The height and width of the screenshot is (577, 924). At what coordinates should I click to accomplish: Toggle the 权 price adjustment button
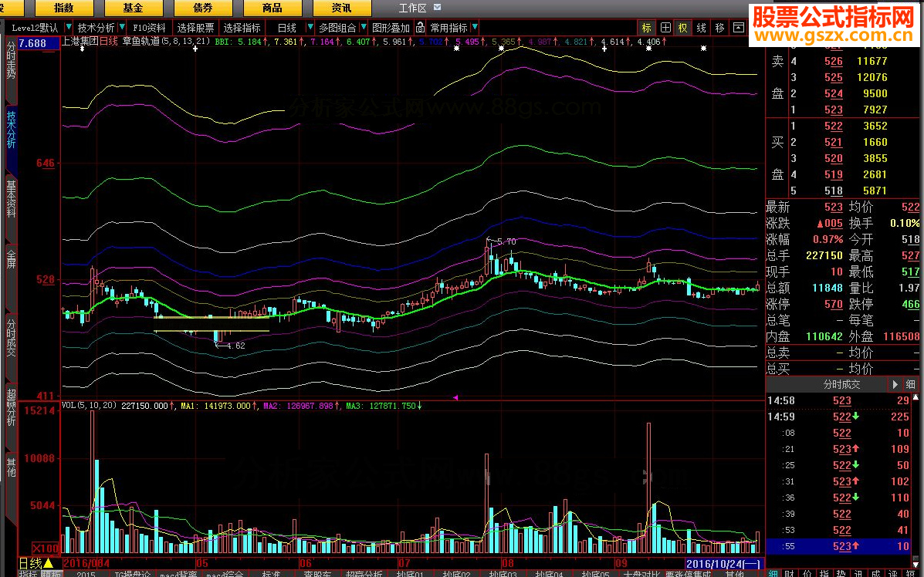683,28
